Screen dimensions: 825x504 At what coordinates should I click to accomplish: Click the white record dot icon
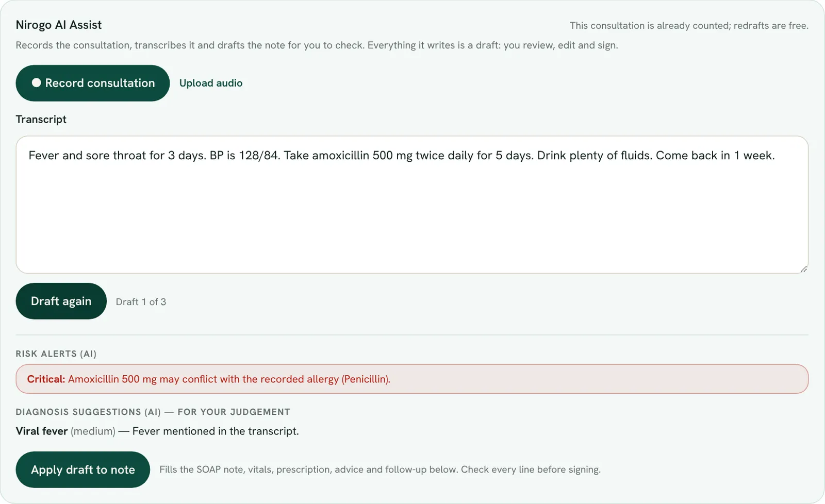pos(36,83)
